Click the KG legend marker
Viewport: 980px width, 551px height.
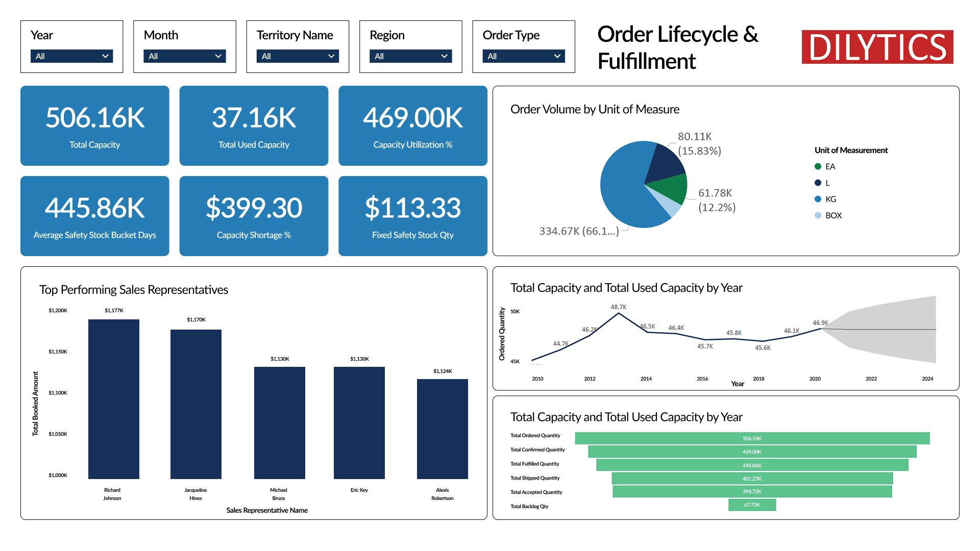[818, 199]
